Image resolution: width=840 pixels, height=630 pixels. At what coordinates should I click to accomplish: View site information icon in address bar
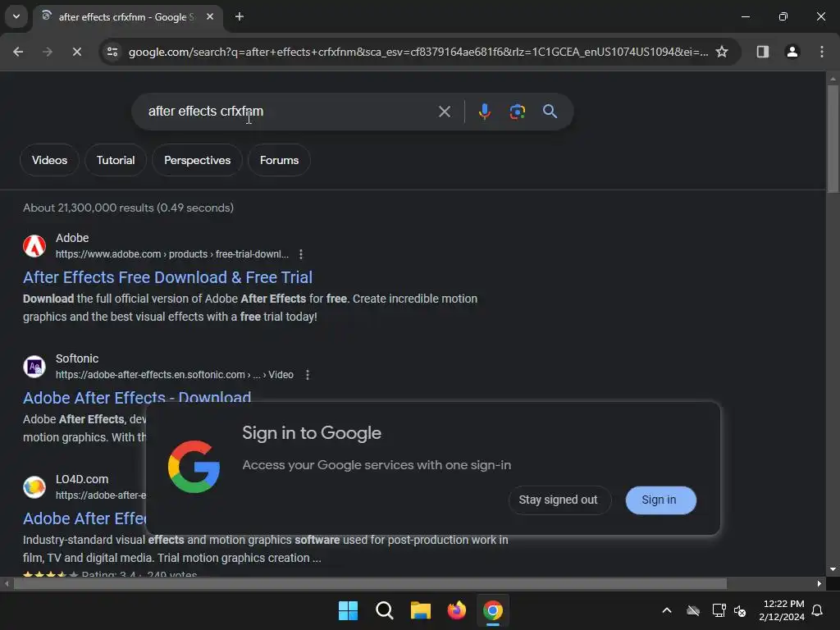112,52
